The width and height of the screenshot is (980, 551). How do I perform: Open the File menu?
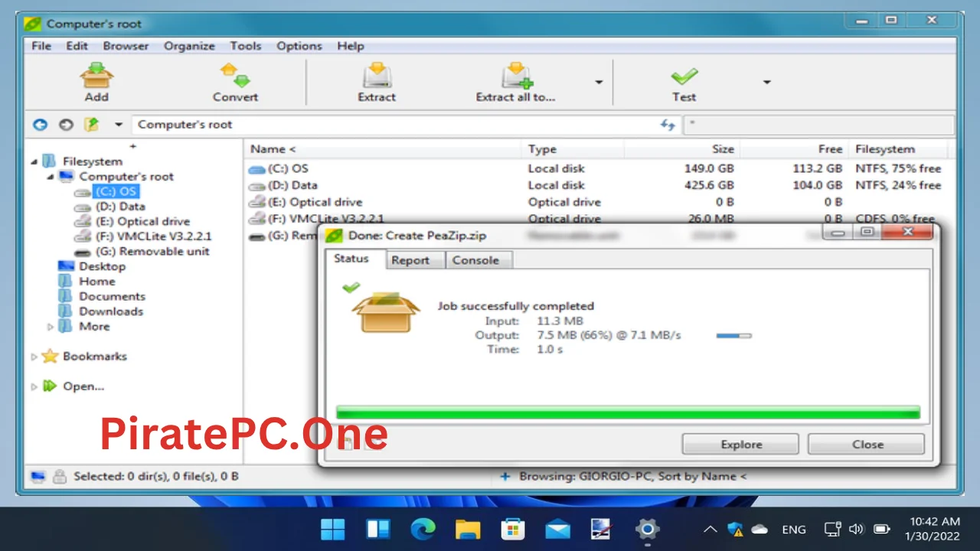pyautogui.click(x=41, y=46)
